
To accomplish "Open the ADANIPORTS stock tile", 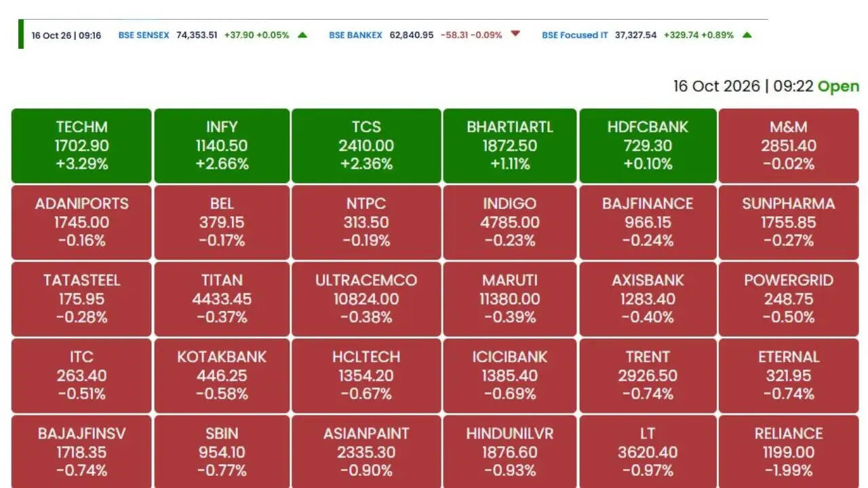I will 81,222.
